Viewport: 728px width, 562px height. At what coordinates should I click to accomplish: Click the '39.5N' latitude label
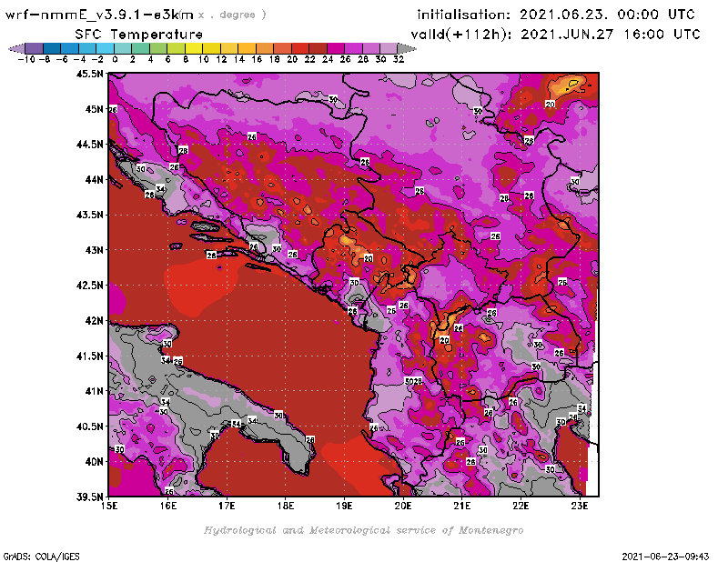click(x=89, y=497)
